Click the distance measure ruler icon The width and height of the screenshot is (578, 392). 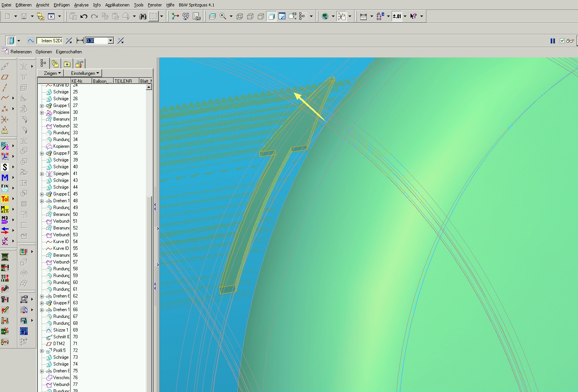click(x=364, y=16)
